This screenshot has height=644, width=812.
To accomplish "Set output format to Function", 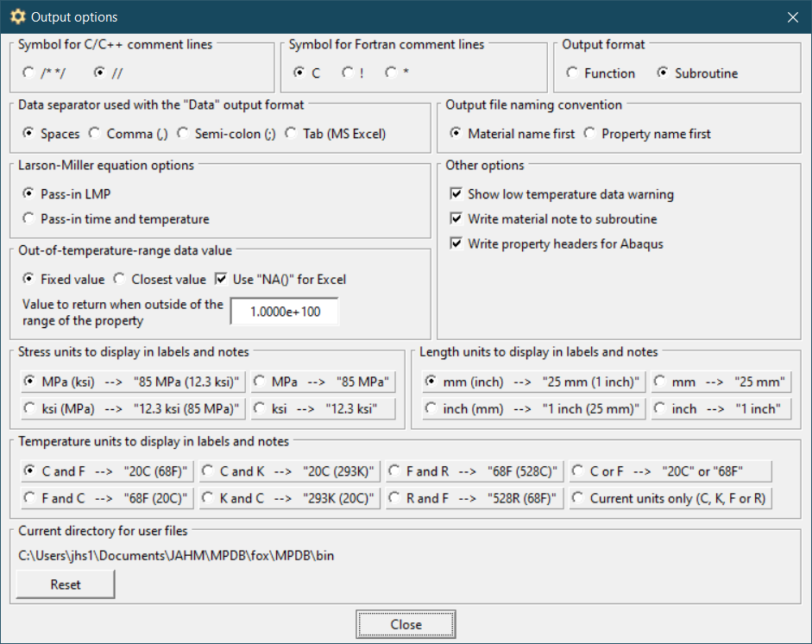I will [x=573, y=73].
